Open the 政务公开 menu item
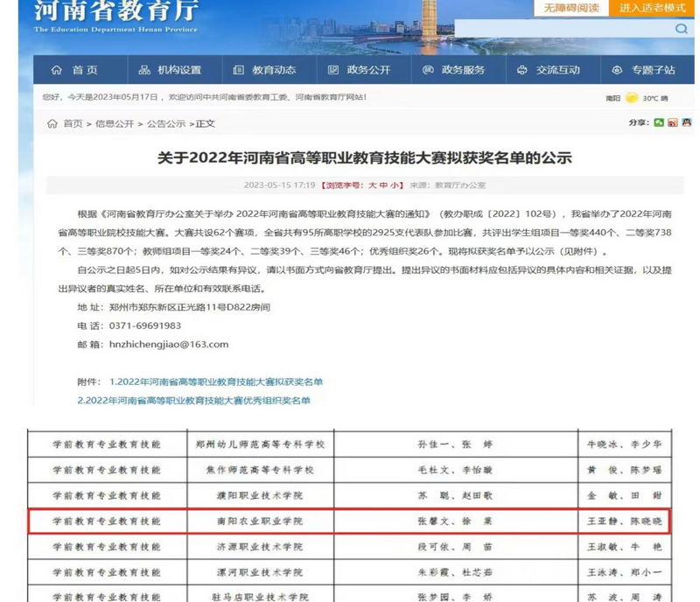Image resolution: width=700 pixels, height=602 pixels. (364, 70)
